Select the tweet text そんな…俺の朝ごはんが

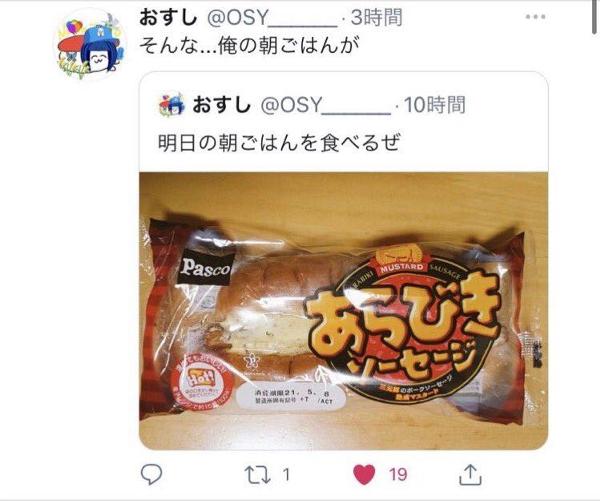tap(249, 46)
